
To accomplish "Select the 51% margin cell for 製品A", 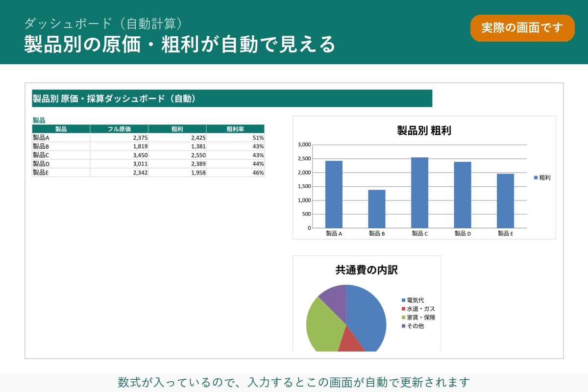I will click(235, 138).
